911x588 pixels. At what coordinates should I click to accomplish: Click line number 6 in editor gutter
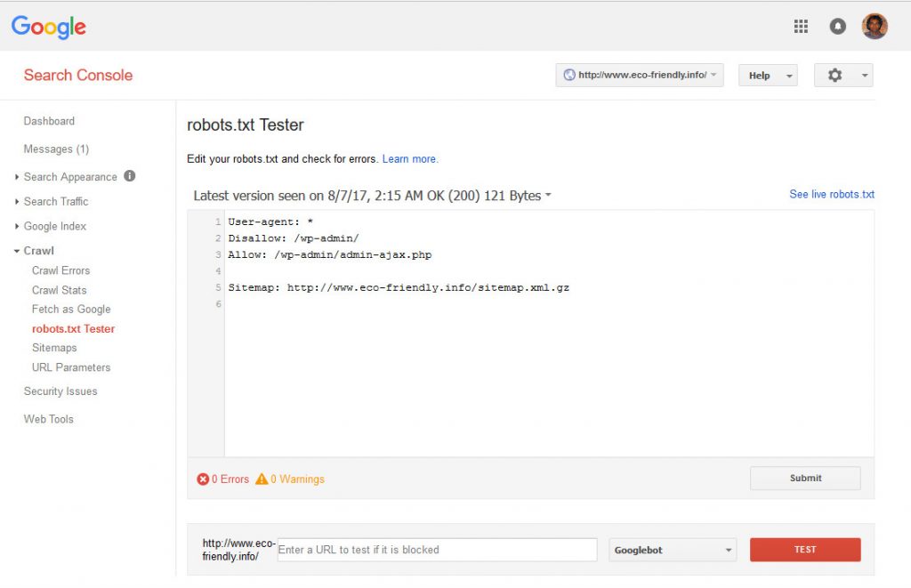point(219,304)
